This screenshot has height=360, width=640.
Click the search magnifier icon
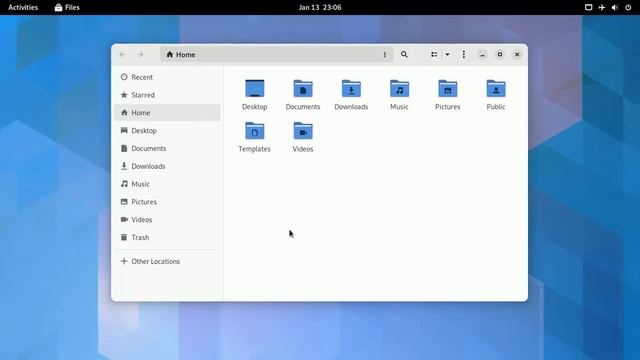tap(404, 54)
